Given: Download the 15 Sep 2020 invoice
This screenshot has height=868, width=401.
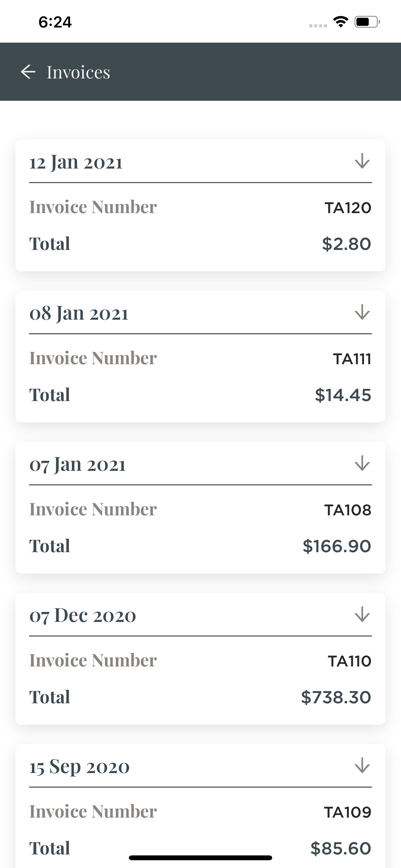Looking at the screenshot, I should tap(362, 766).
